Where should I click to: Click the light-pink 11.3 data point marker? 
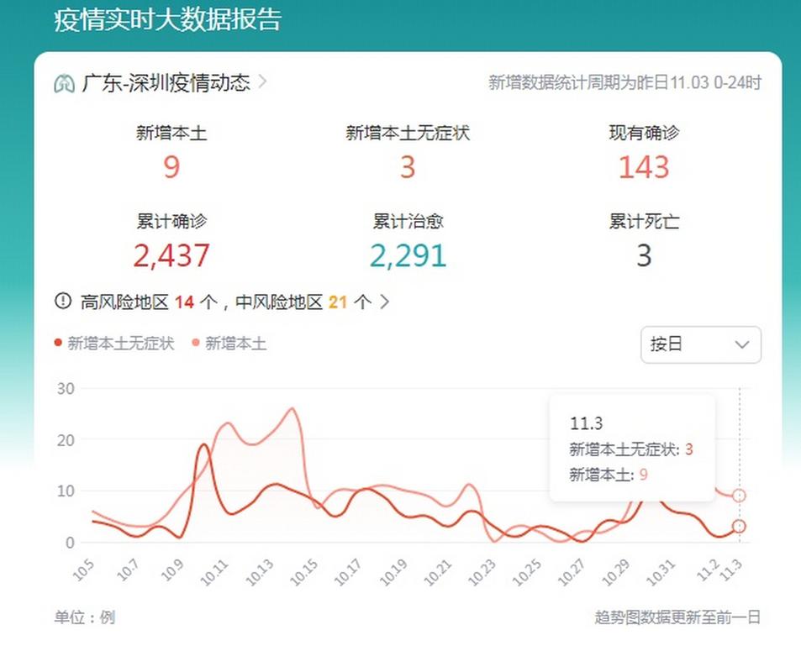[x=739, y=496]
